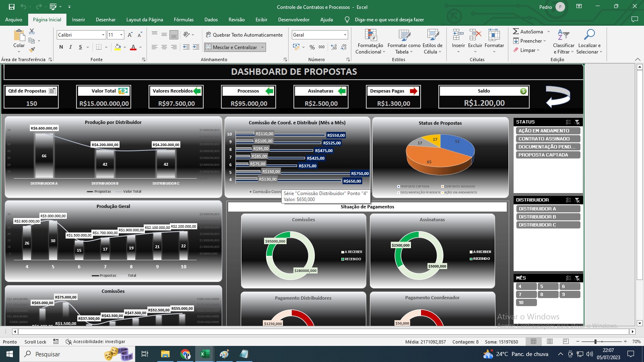644x362 pixels.
Task: Clear the STATUS slicer filter
Action: (x=577, y=122)
